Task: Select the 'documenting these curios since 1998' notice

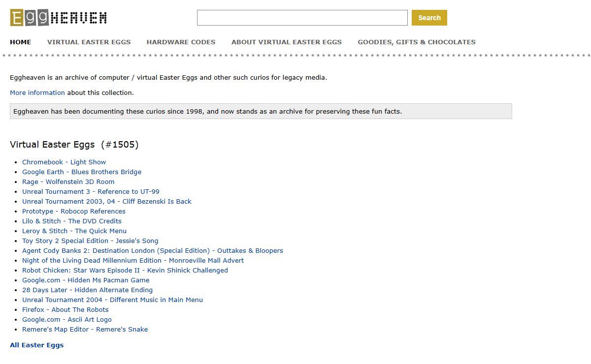Action: pyautogui.click(x=261, y=111)
